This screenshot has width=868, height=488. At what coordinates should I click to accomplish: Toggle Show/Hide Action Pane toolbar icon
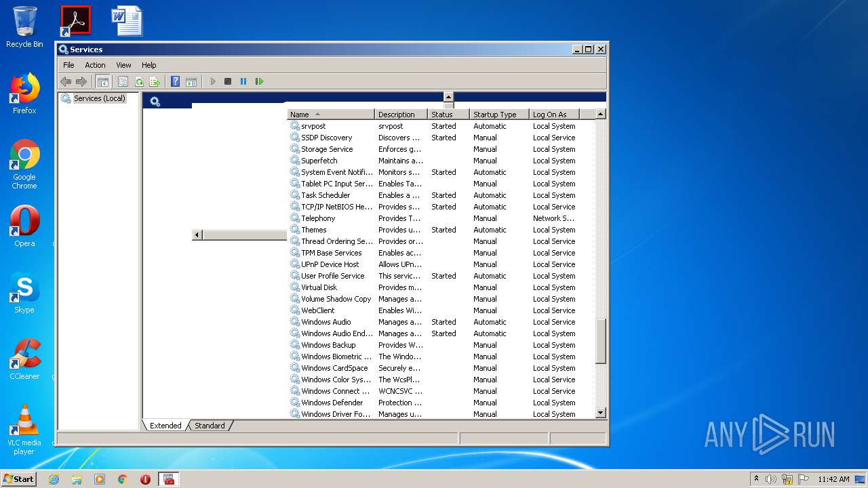click(x=191, y=81)
